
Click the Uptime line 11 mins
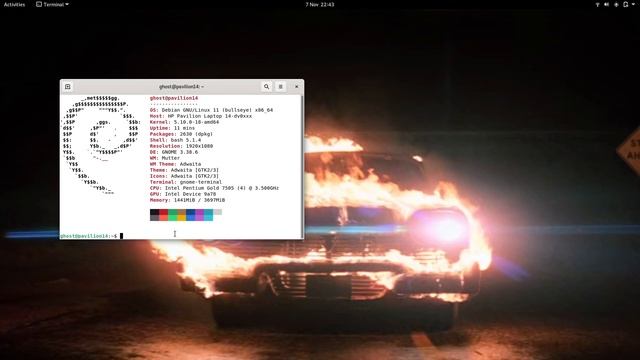pos(172,128)
